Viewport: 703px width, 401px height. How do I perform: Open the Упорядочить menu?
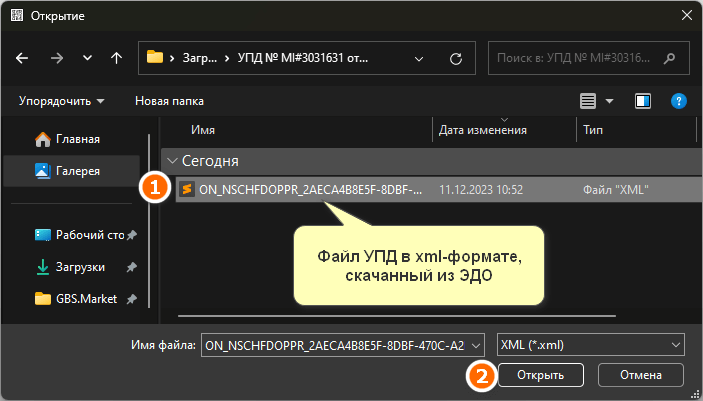coord(61,101)
